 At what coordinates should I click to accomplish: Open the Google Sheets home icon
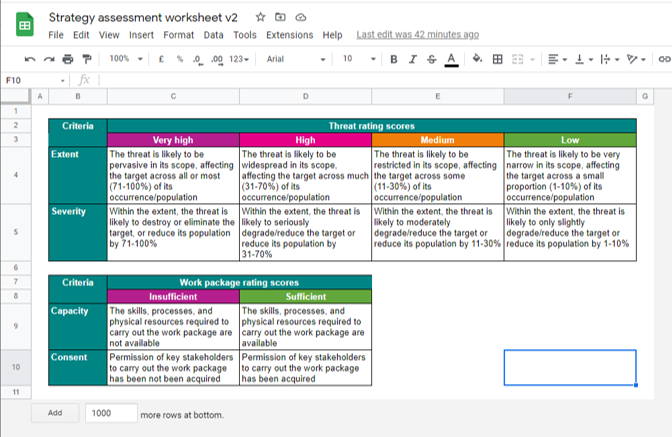tap(24, 26)
